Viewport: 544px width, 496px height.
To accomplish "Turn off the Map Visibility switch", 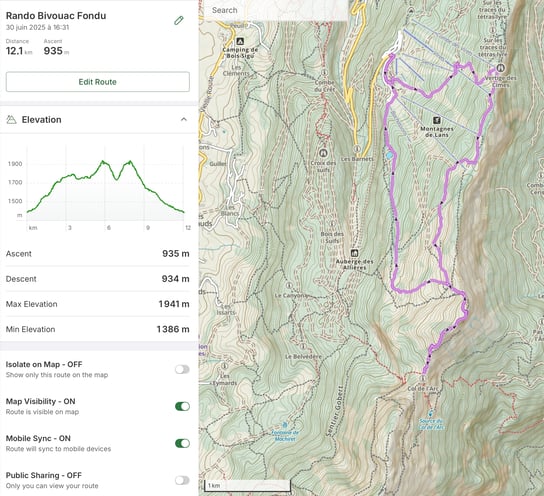I will [x=182, y=406].
